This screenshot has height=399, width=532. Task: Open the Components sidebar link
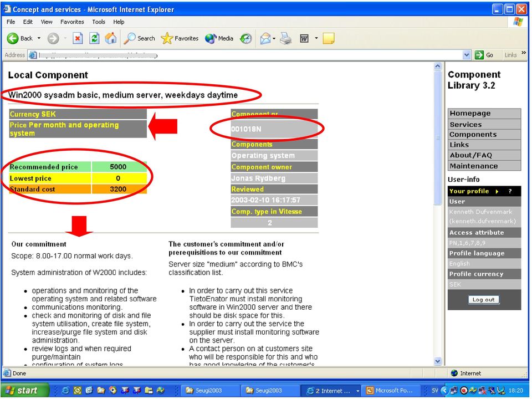click(x=484, y=134)
